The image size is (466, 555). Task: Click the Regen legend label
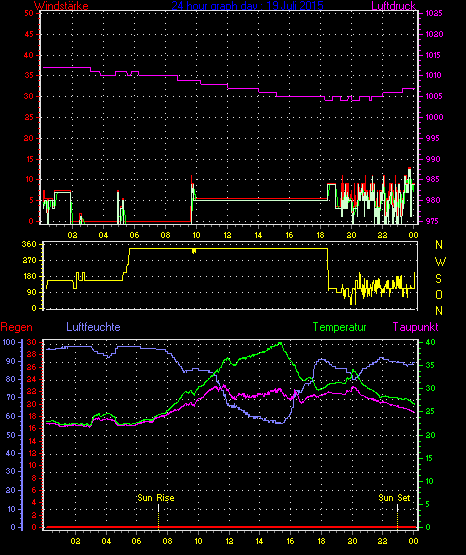coord(16,327)
